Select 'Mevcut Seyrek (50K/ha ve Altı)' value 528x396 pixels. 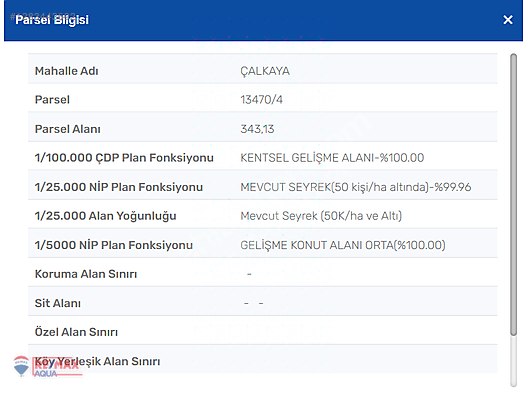[321, 216]
